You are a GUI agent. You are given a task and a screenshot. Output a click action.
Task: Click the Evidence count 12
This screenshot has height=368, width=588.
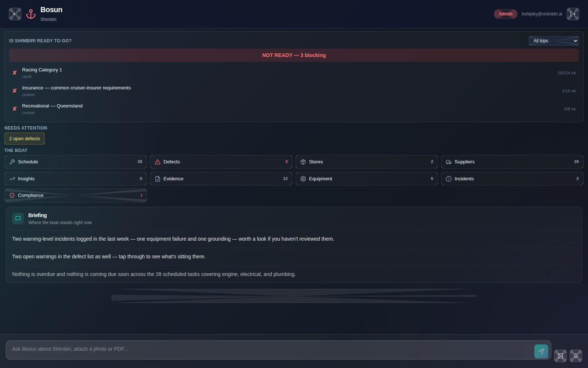tap(285, 178)
